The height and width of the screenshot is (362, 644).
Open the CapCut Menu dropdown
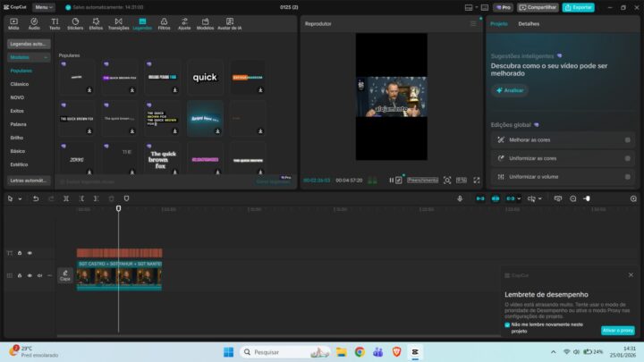[x=45, y=7]
